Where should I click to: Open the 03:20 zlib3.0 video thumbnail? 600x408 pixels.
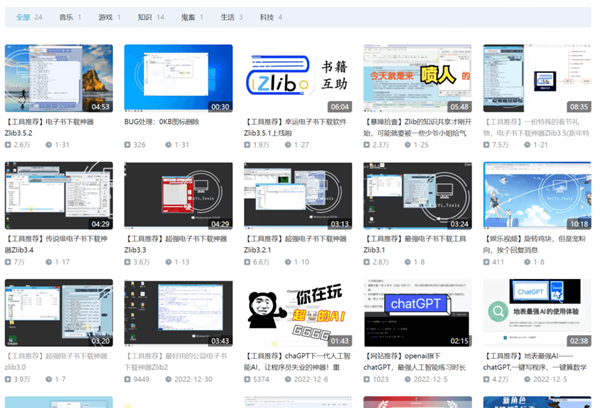click(59, 313)
